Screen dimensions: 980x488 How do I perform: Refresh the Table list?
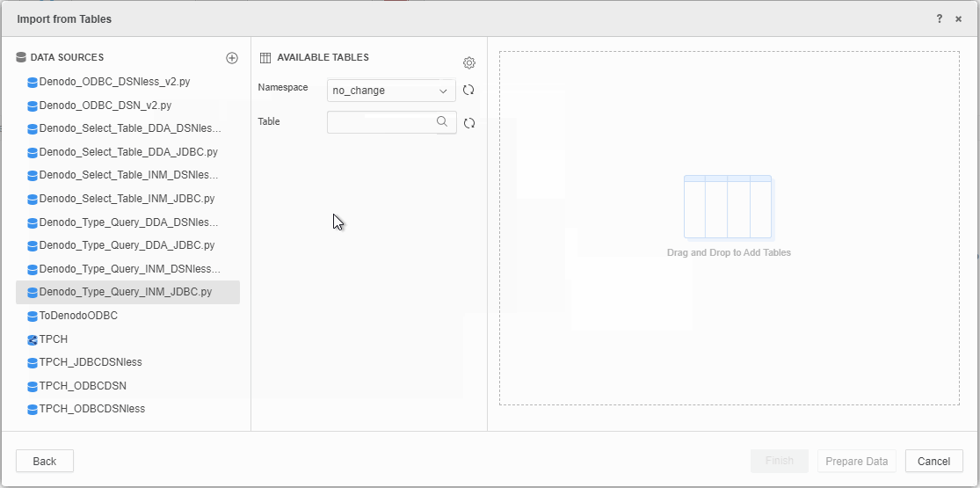469,123
